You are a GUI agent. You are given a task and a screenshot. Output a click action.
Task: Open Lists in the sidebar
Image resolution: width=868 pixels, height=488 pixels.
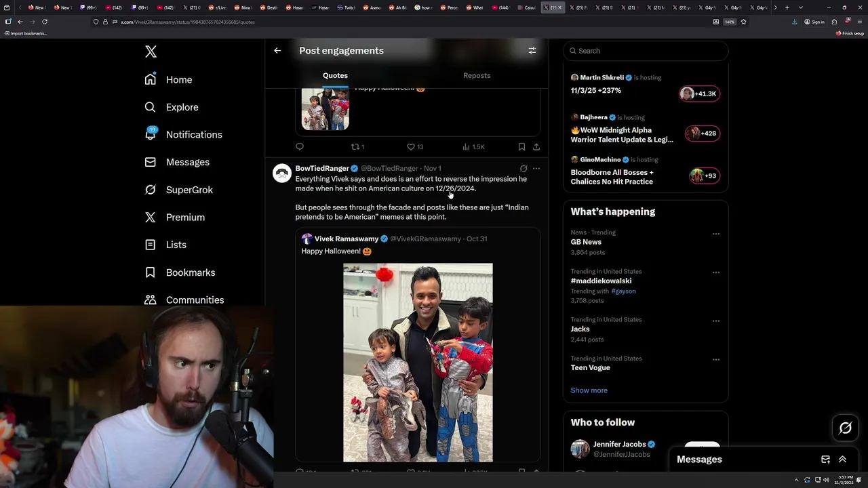pos(165,245)
